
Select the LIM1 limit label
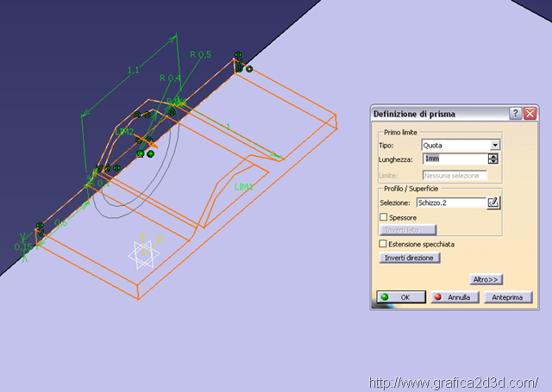[243, 186]
